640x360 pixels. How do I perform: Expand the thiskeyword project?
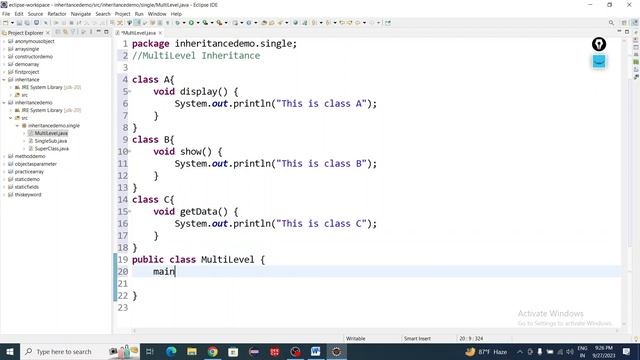4,195
